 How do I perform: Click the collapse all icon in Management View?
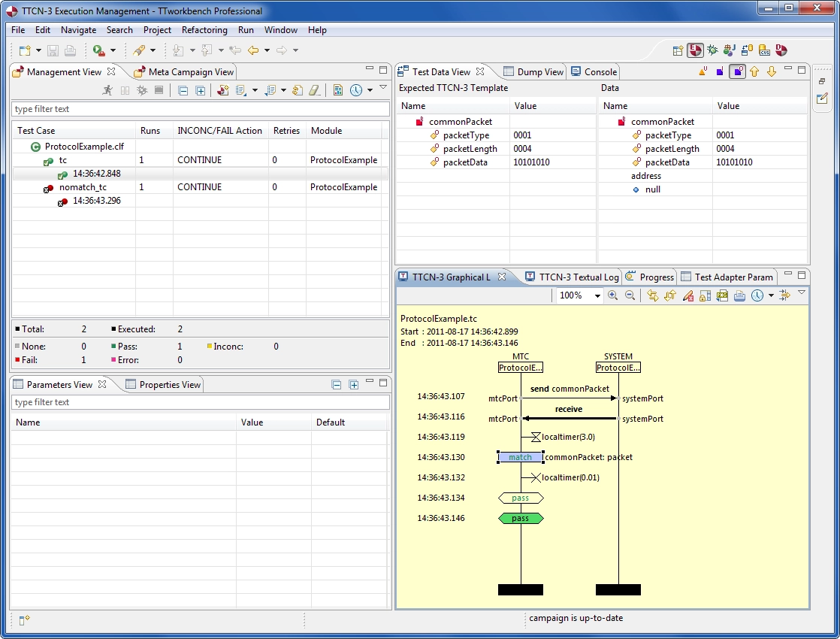(183, 90)
